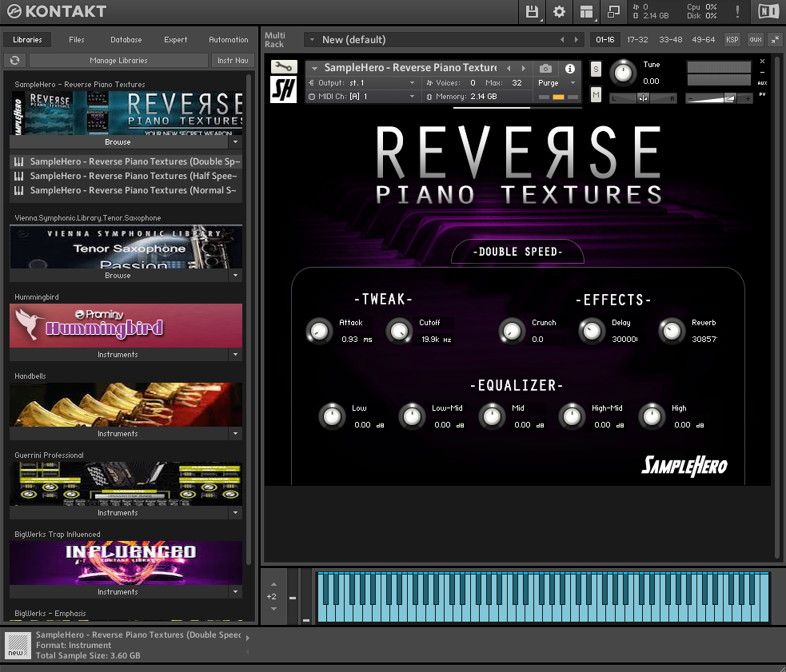Refresh the libraries list
The height and width of the screenshot is (672, 786).
pyautogui.click(x=14, y=60)
